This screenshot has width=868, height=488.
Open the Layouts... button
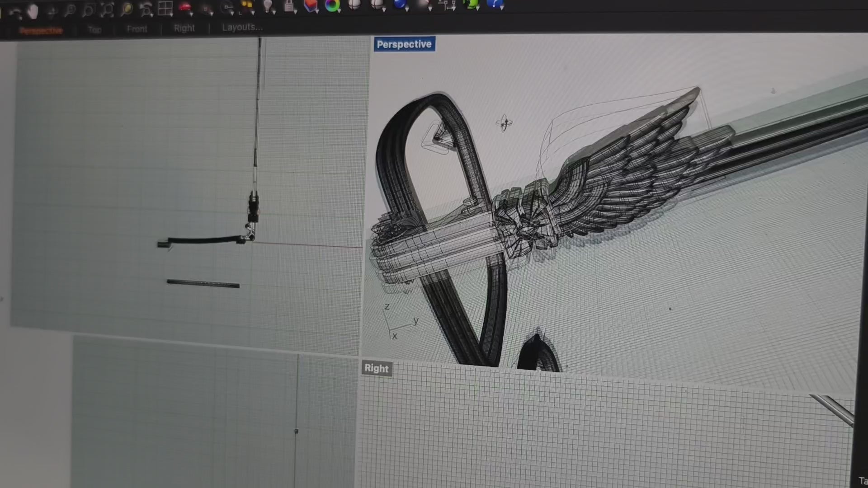click(242, 27)
